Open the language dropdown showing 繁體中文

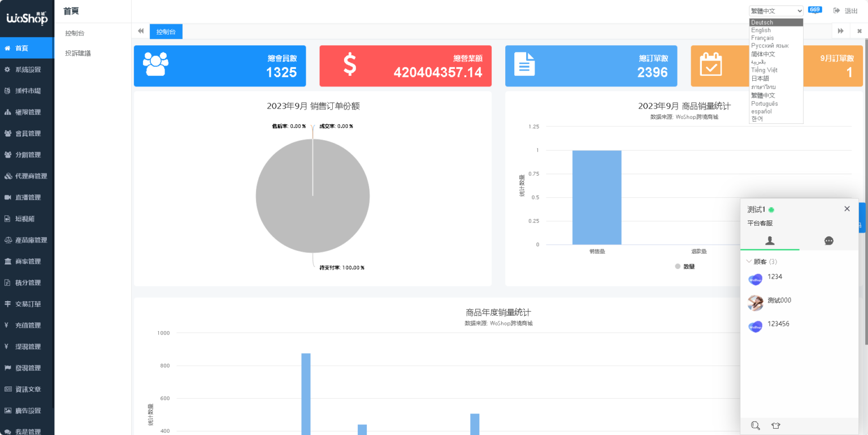pyautogui.click(x=776, y=11)
